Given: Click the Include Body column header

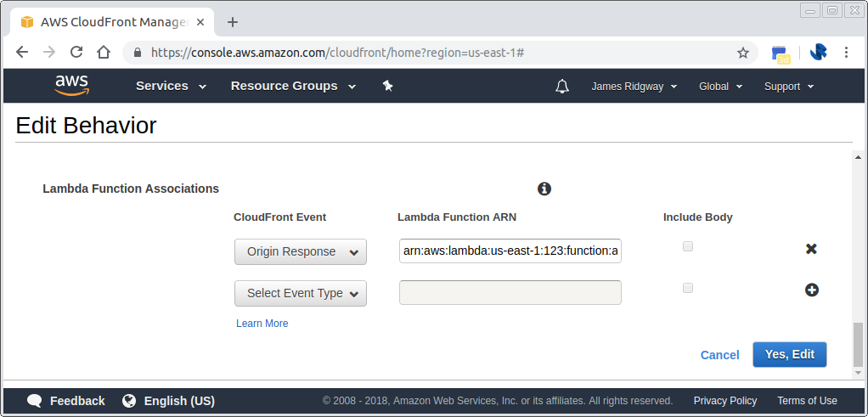Looking at the screenshot, I should coord(697,217).
